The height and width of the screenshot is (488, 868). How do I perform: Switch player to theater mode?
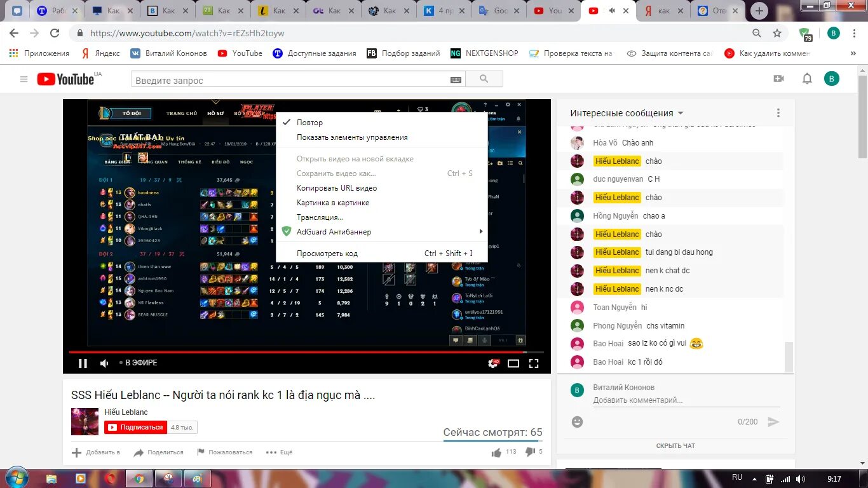click(513, 363)
